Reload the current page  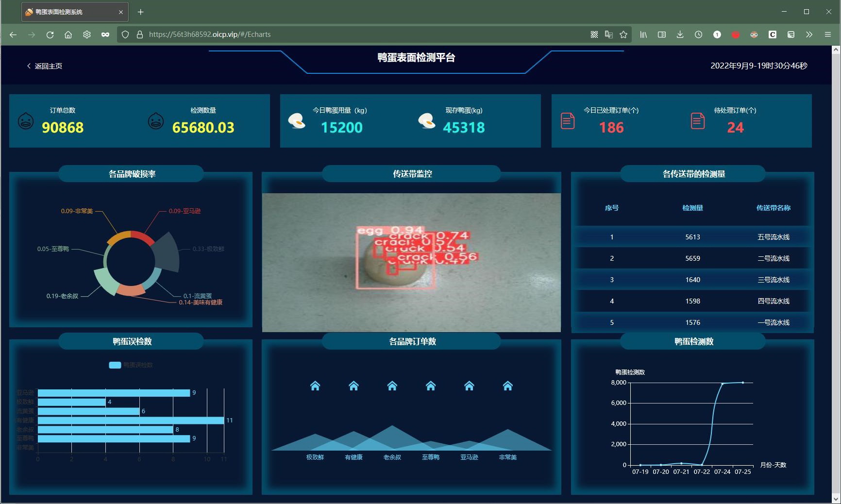click(50, 34)
